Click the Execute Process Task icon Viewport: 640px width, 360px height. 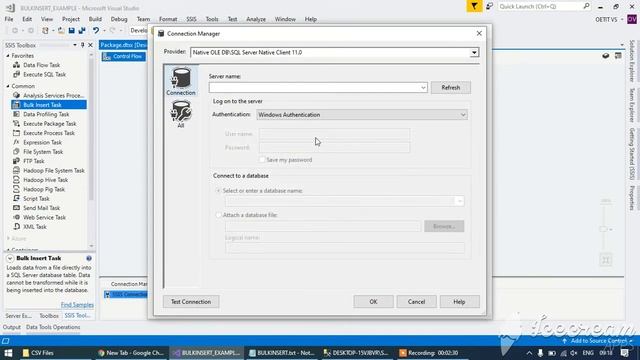pos(16,133)
